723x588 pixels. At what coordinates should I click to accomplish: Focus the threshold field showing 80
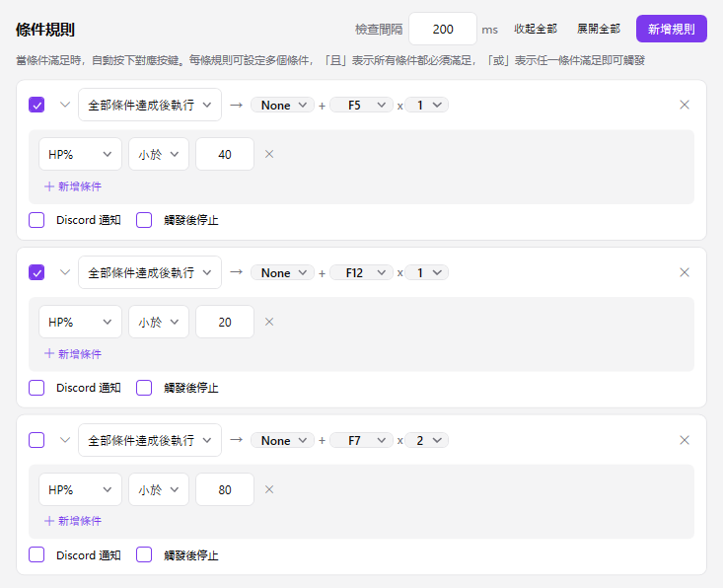225,489
